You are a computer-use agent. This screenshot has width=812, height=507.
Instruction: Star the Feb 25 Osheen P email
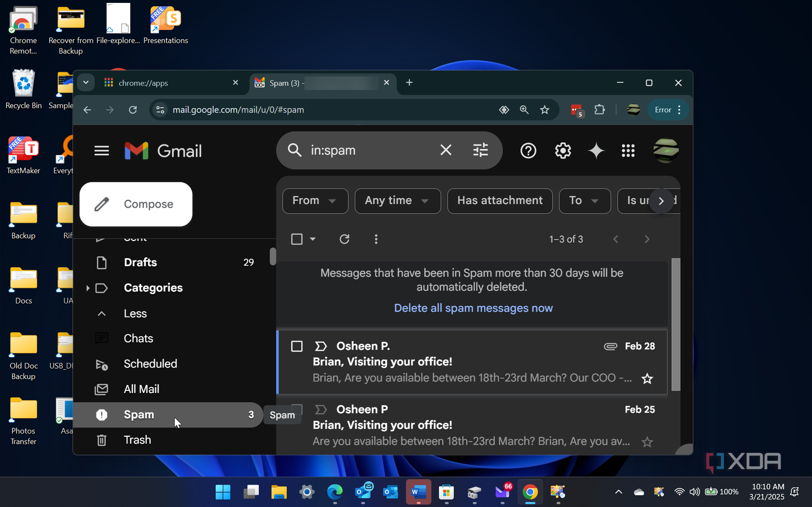point(647,442)
